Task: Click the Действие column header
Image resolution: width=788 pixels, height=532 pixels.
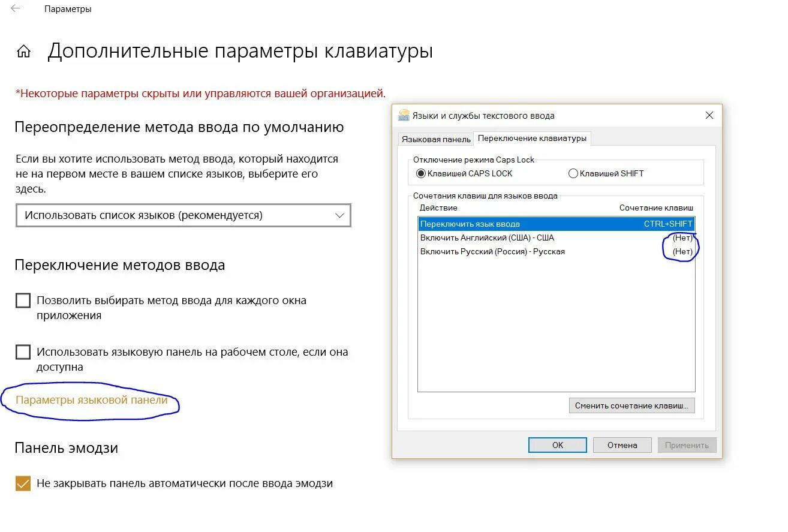Action: 438,208
